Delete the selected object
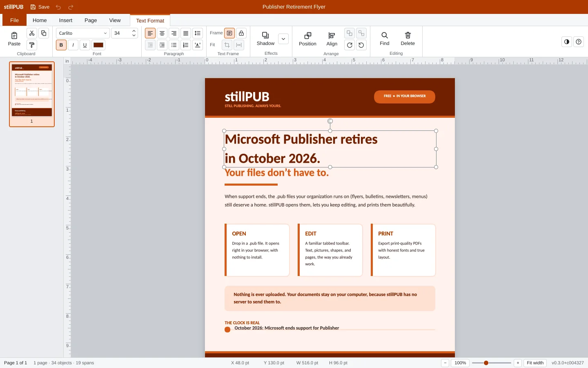 click(x=408, y=39)
